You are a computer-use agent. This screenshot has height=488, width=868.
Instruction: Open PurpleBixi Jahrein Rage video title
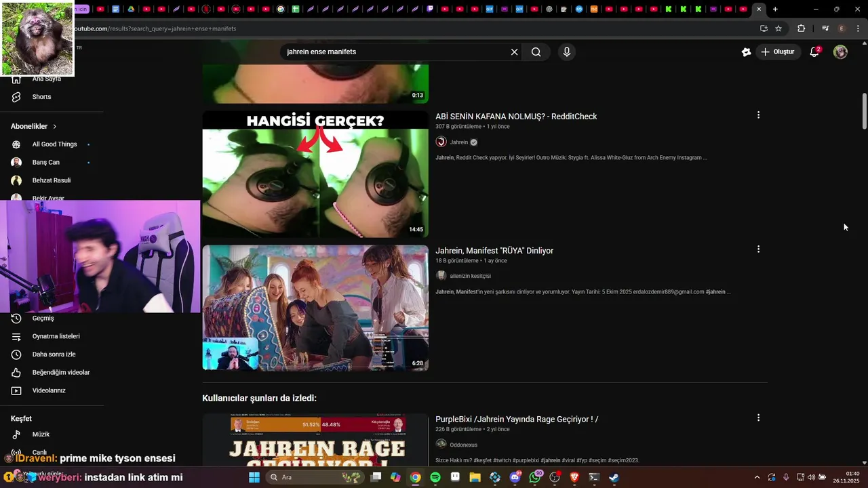coord(517,420)
